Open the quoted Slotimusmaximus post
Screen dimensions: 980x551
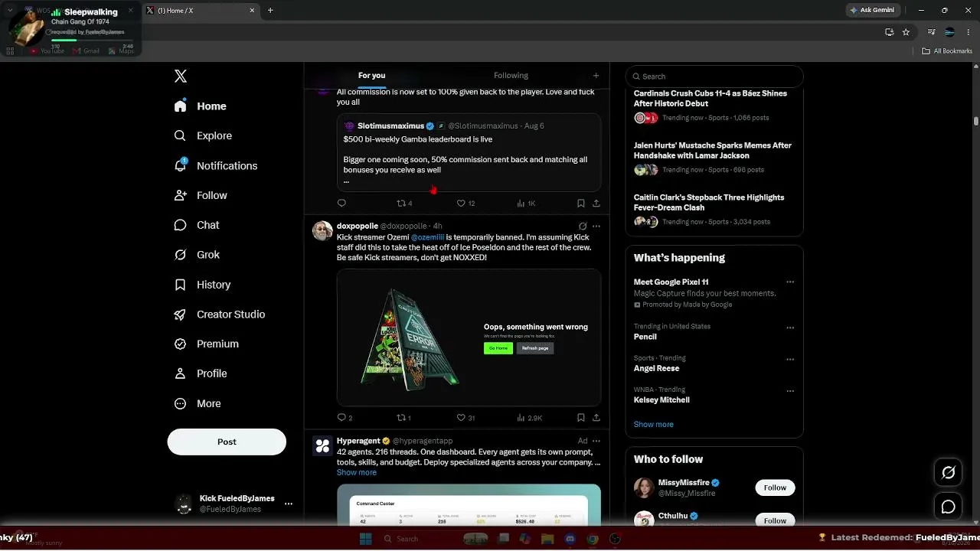(x=469, y=153)
